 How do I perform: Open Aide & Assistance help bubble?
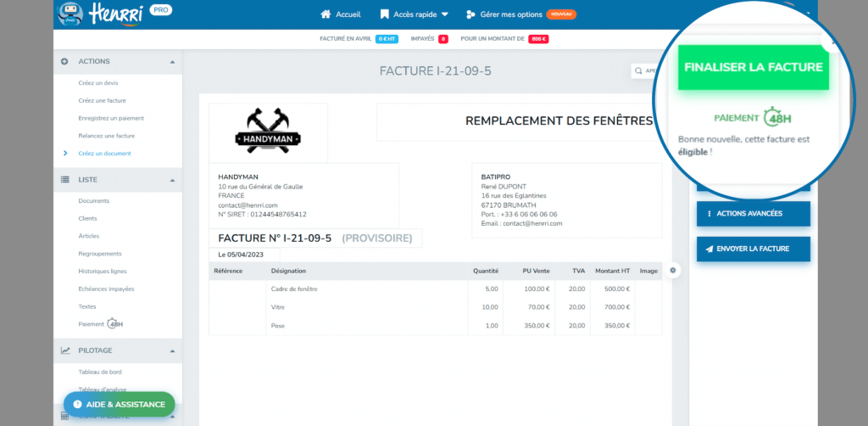[119, 405]
